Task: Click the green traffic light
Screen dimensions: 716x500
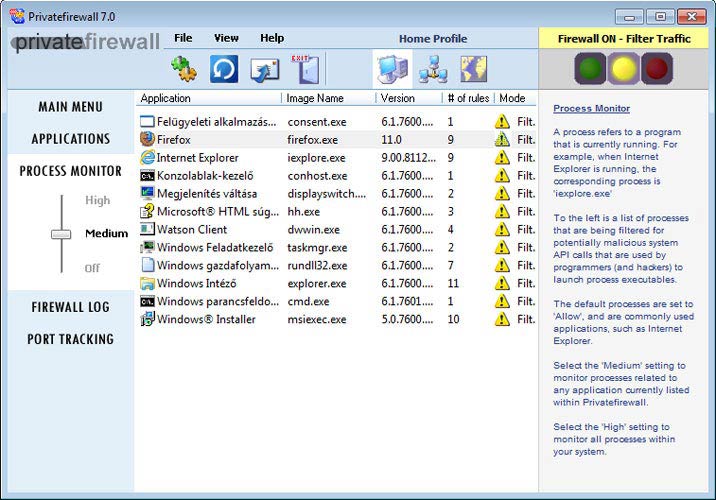Action: (x=590, y=68)
